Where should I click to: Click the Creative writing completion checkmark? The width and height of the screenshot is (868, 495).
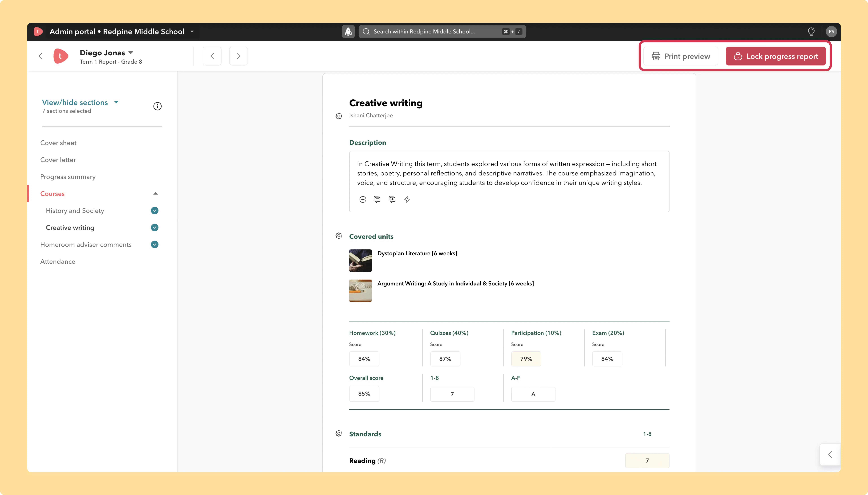tap(155, 228)
